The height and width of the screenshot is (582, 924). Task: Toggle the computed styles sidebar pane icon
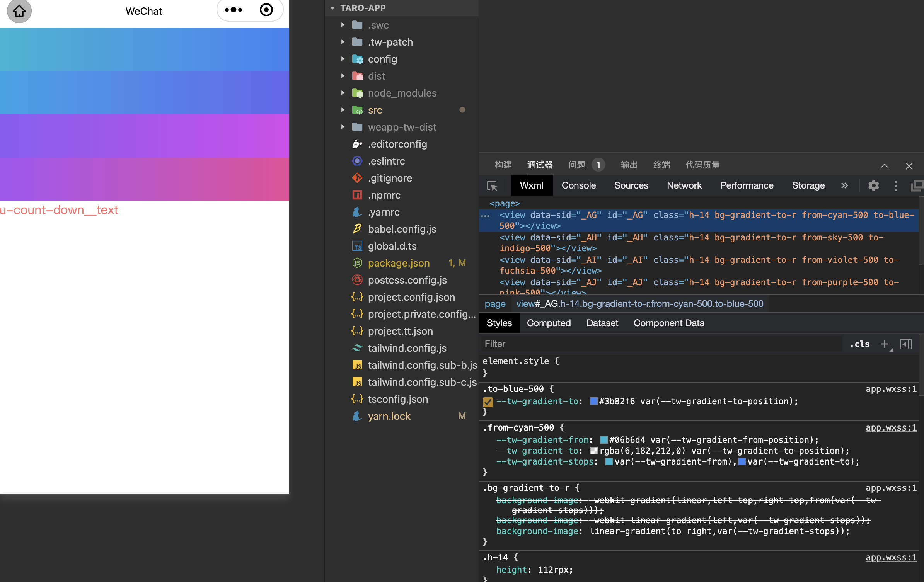[905, 344]
